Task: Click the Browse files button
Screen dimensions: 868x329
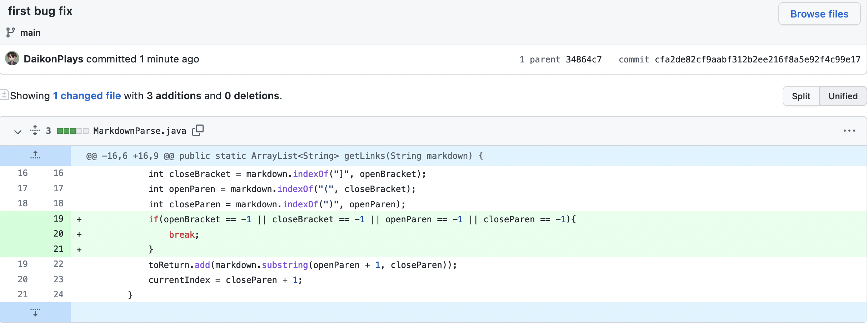Action: (x=819, y=14)
